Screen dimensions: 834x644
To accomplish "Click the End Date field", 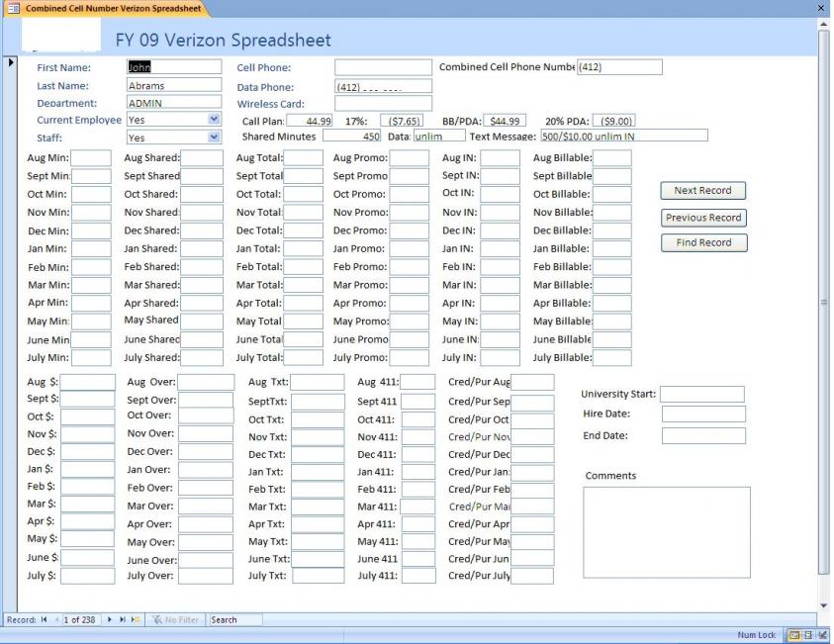I will 703,435.
